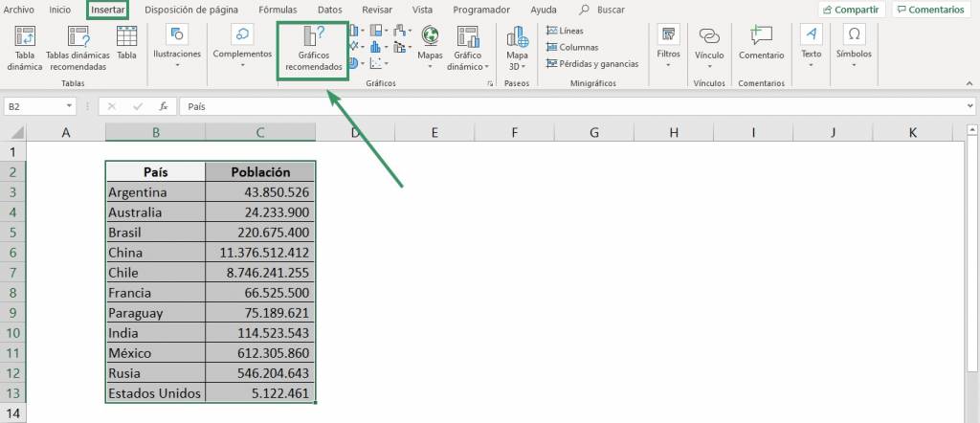Click the Name Box showing B2
Viewport: 980px width, 423px height.
33,107
